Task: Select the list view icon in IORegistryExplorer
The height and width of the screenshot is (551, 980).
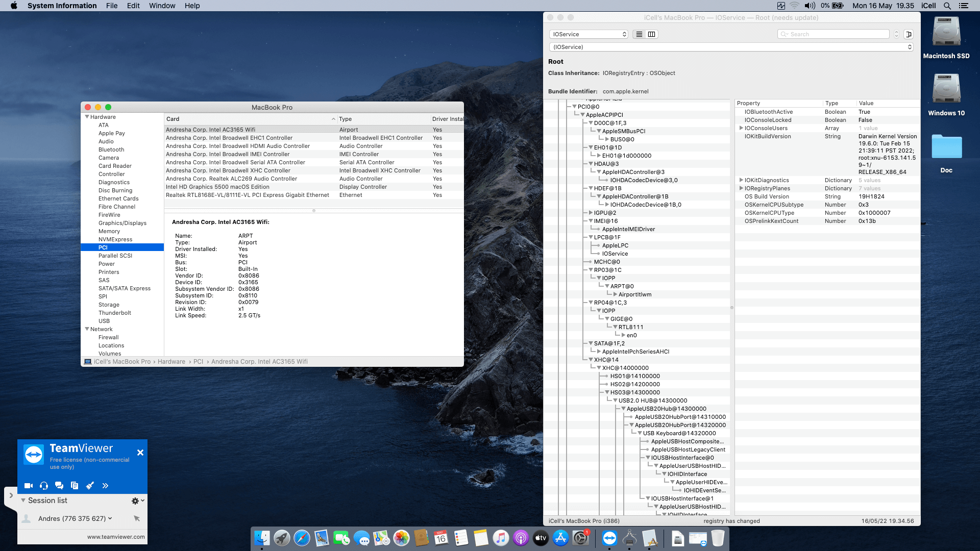Action: pos(639,34)
